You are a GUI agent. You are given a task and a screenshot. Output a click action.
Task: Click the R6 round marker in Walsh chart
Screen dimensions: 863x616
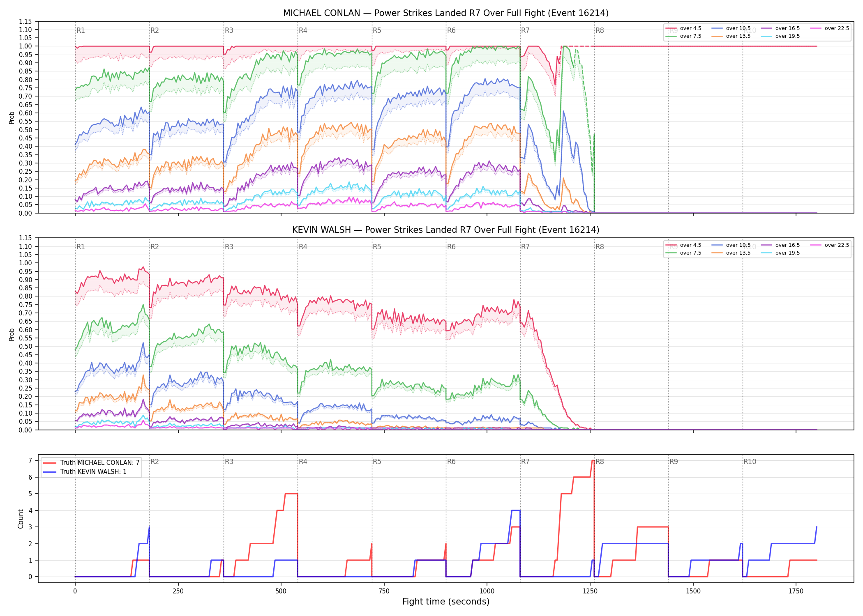(x=451, y=247)
